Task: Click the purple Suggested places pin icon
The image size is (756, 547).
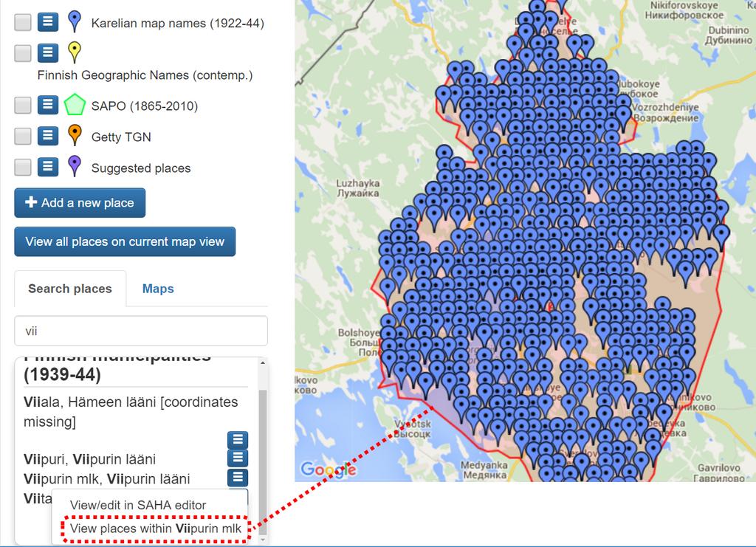Action: pyautogui.click(x=75, y=166)
